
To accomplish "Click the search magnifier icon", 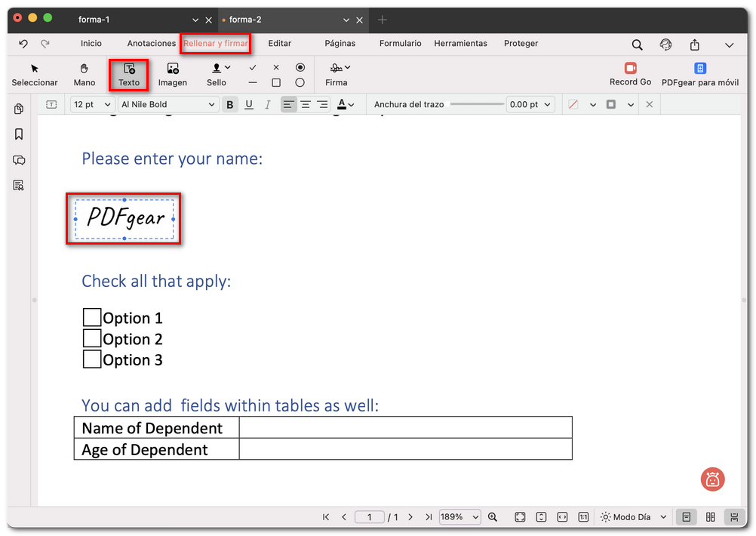I will (638, 45).
